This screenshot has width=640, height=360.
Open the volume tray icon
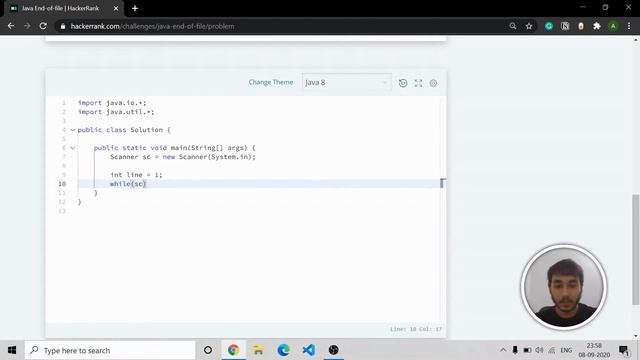(x=539, y=350)
